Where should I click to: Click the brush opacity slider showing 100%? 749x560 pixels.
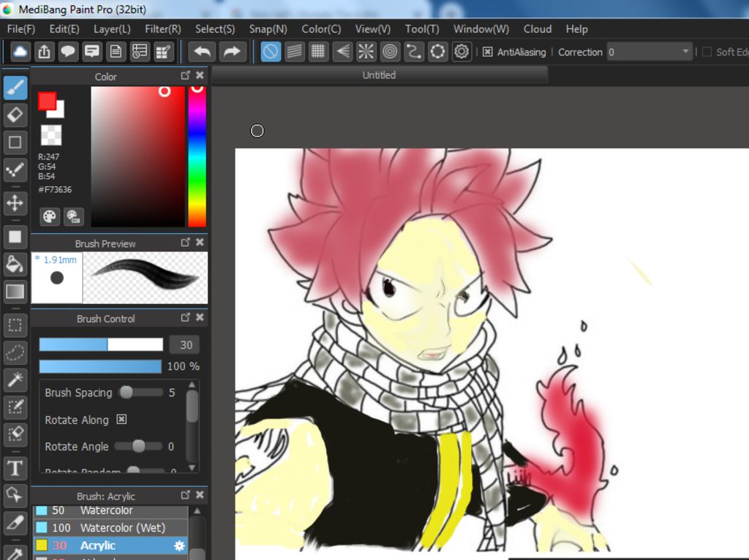[x=100, y=366]
